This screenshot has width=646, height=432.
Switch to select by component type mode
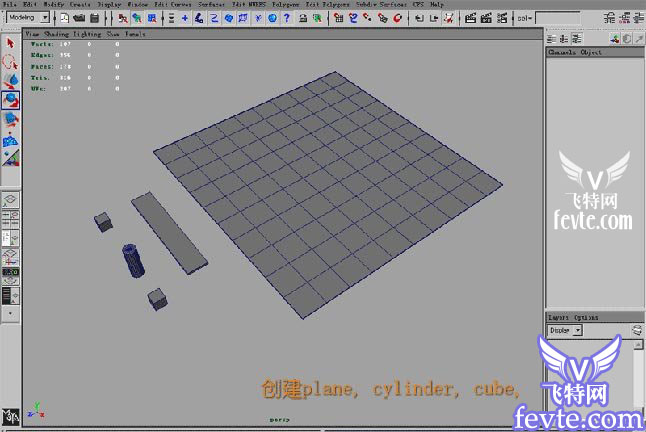point(152,18)
